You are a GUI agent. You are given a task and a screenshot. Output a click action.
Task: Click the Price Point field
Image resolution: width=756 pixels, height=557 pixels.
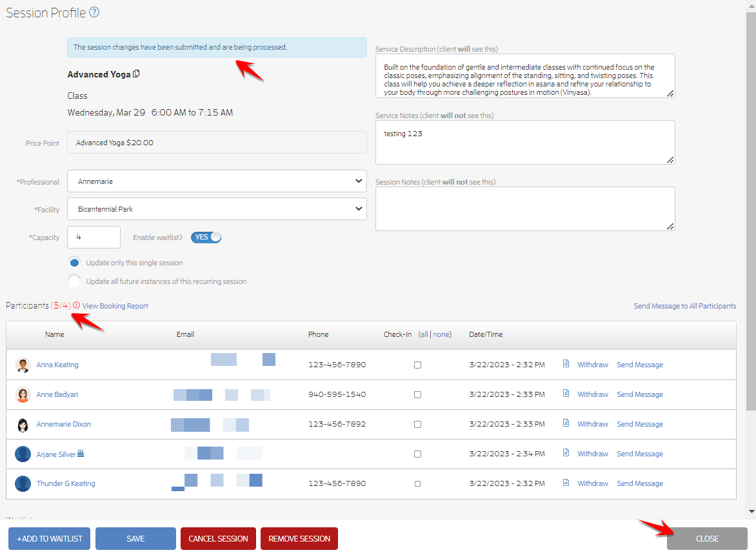tap(217, 143)
